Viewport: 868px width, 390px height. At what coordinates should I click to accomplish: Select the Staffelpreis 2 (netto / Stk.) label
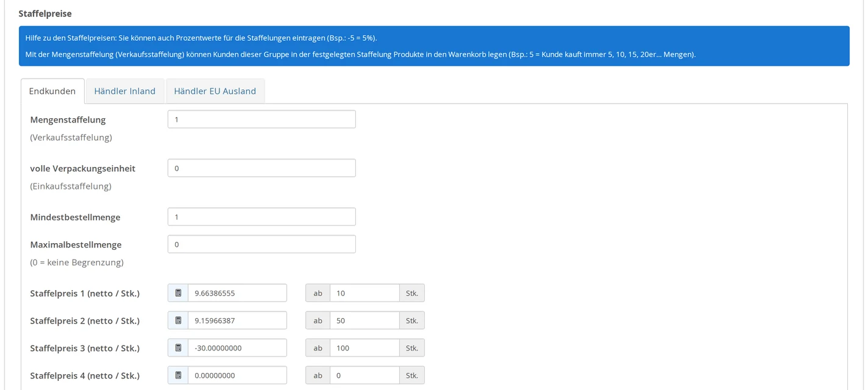[x=85, y=321]
